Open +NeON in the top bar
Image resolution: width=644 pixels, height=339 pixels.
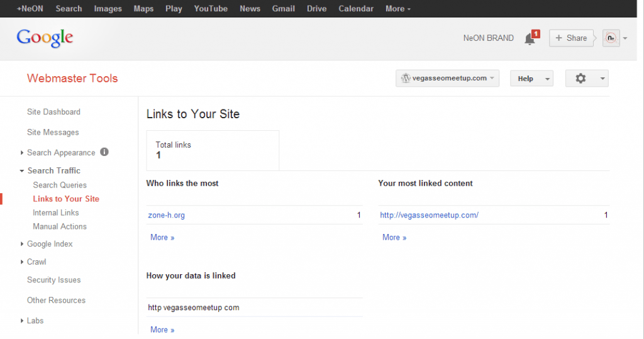point(30,9)
